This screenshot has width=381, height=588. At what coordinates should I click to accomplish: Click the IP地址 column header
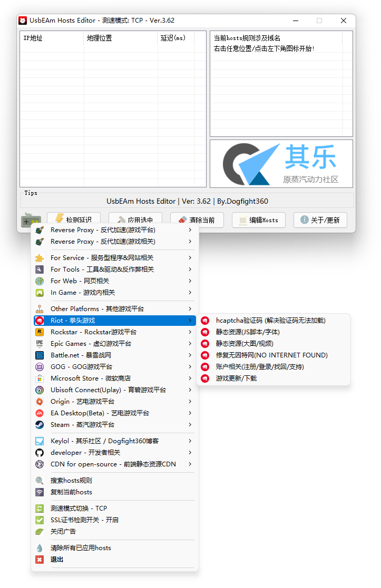52,38
